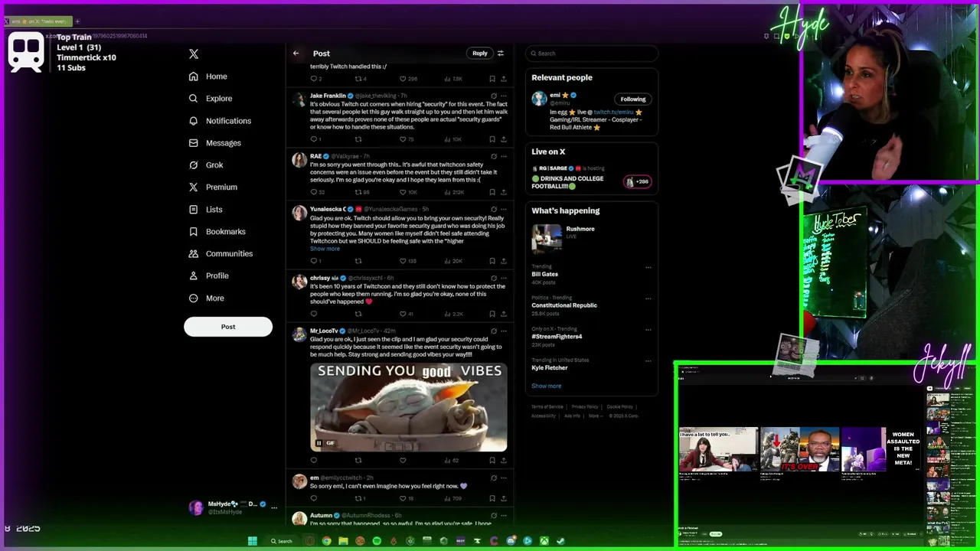The image size is (980, 551).
Task: Open more options on RAE's reply
Action: point(503,156)
